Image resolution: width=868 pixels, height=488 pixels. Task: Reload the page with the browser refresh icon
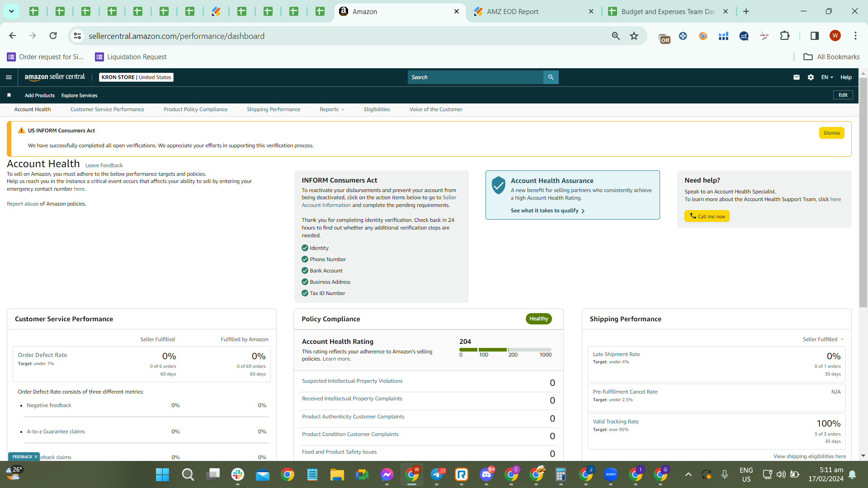[53, 36]
